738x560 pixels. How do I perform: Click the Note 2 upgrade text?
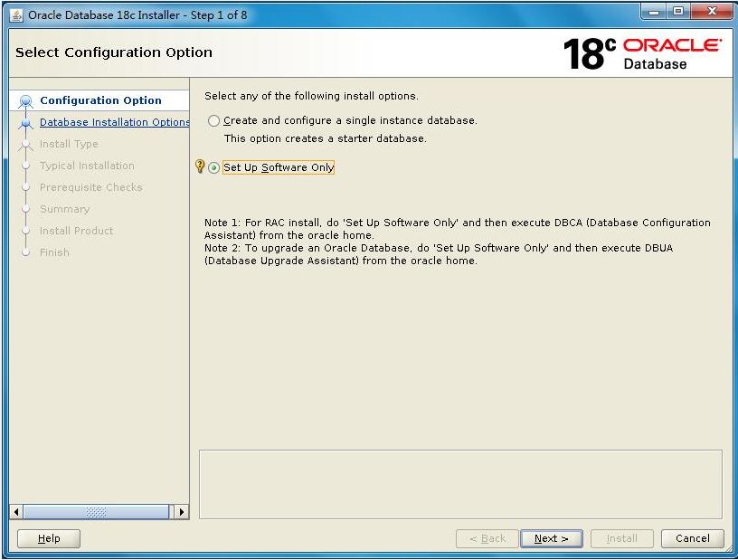click(438, 254)
